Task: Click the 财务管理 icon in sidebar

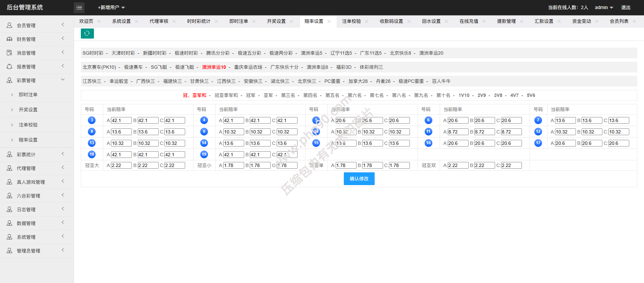Action: tap(9, 39)
